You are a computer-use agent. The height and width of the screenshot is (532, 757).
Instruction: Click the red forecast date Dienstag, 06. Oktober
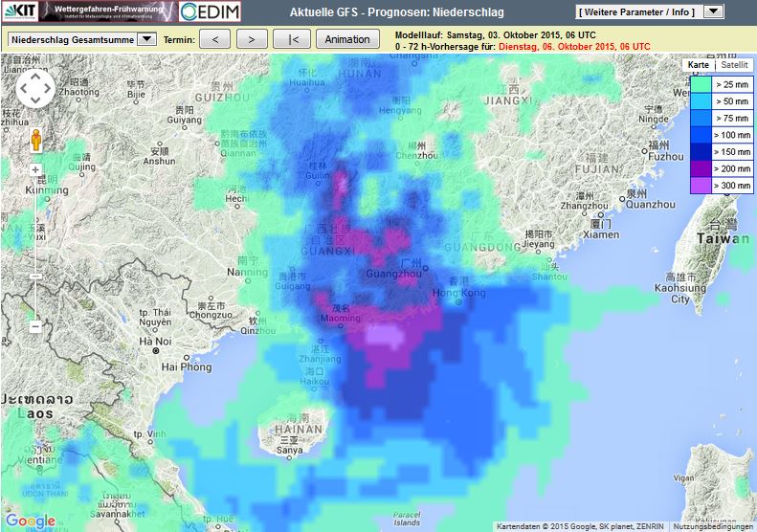point(574,46)
